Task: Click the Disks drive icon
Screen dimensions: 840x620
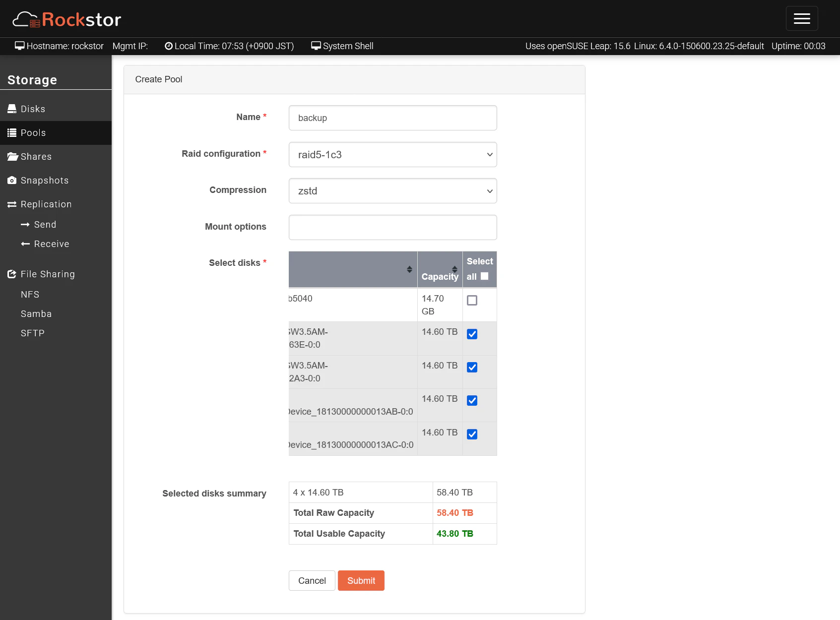Action: point(12,109)
